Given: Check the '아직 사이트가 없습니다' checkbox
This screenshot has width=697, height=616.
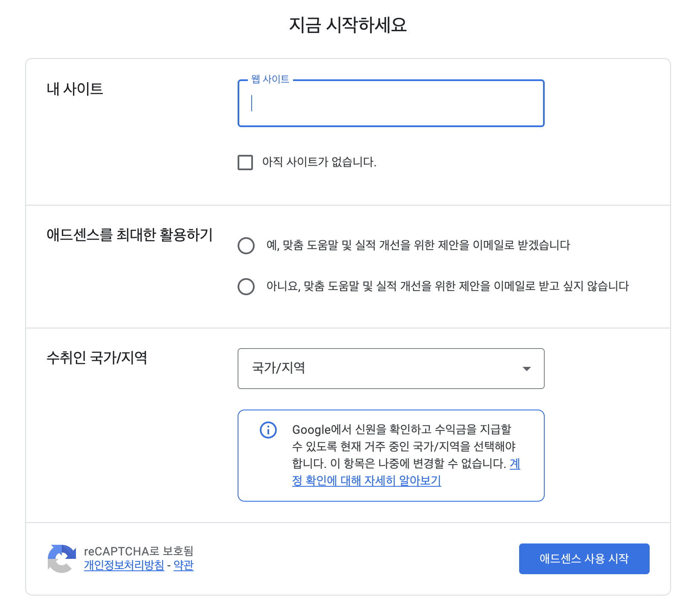Looking at the screenshot, I should (245, 163).
